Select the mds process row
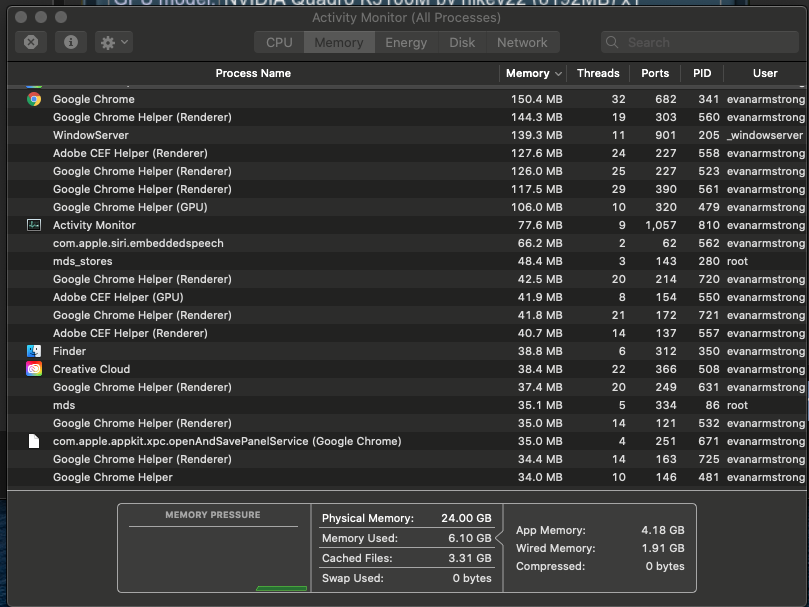 click(407, 405)
